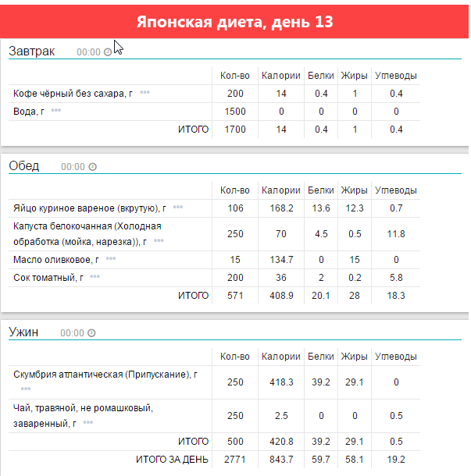Set the Завтрак time field 00:00
Screen dimensions: 471x476
point(88,52)
